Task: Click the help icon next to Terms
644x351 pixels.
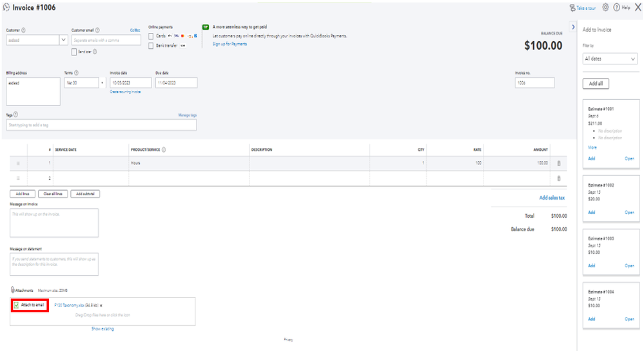Action: pos(77,73)
